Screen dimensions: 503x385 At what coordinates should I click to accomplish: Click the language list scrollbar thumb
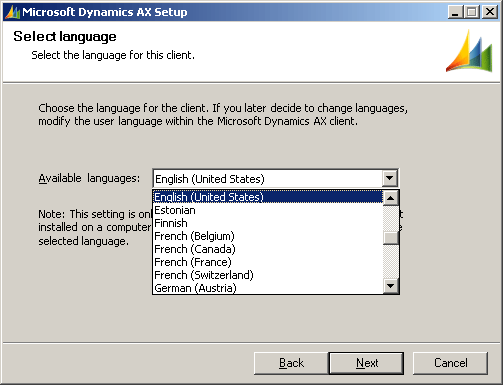pyautogui.click(x=391, y=238)
